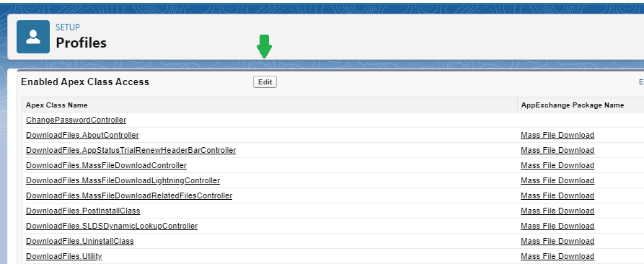Screen dimensions: 644x264
Task: Open Mass File Download package for MassFileDownloadLightningController
Action: click(557, 180)
